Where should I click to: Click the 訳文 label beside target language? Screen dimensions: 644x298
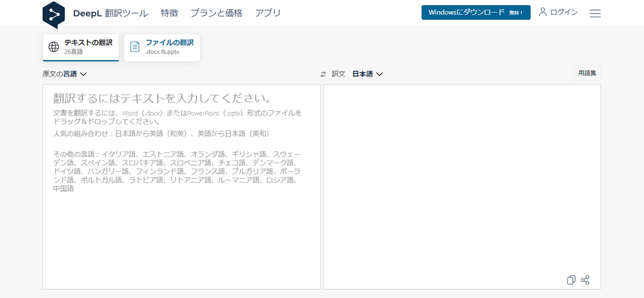click(339, 74)
